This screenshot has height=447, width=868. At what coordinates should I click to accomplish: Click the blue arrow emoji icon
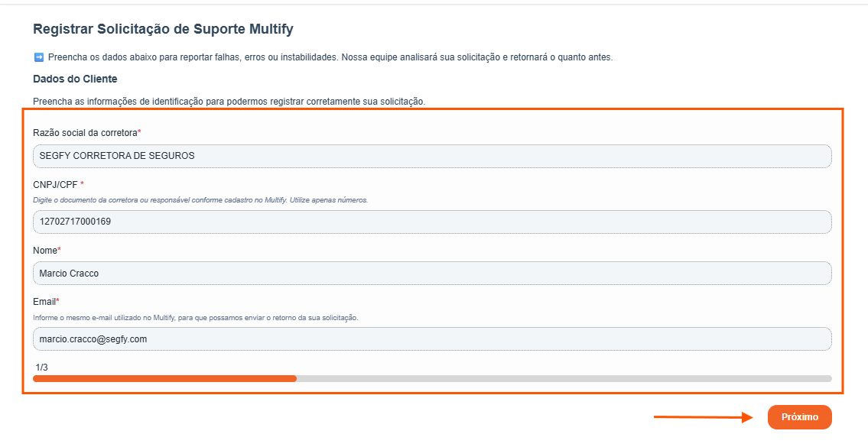39,57
